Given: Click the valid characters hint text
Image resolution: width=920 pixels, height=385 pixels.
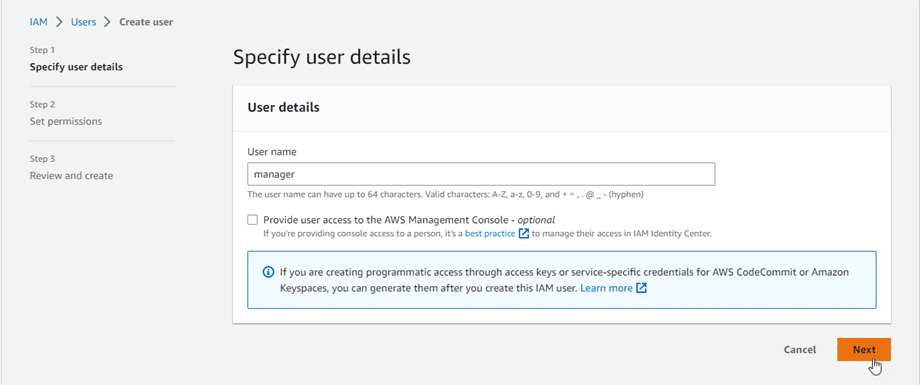Looking at the screenshot, I should click(446, 194).
